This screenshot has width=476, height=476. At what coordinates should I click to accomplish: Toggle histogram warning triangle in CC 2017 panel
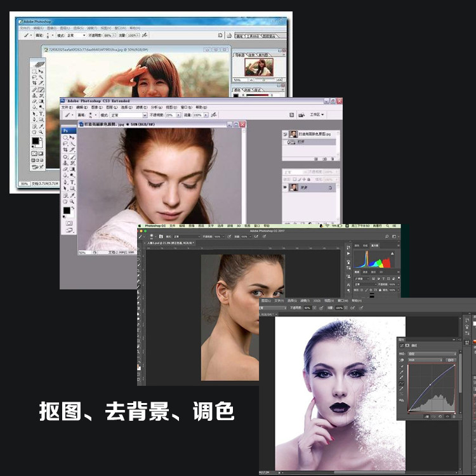tap(392, 253)
